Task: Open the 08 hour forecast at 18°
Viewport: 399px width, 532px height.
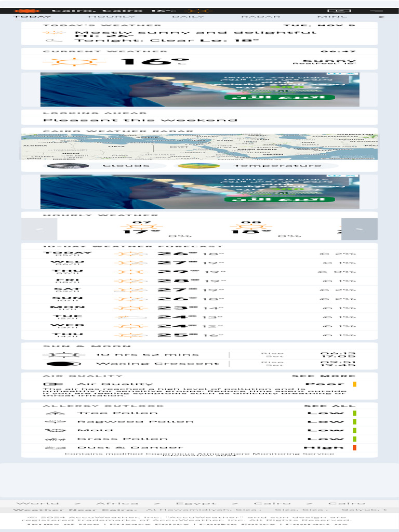Action: click(x=251, y=229)
